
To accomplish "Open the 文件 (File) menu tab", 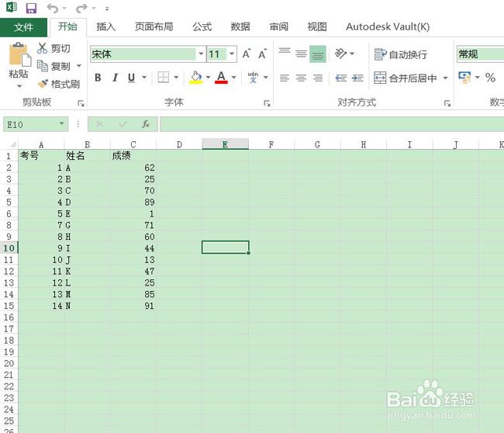I will [x=24, y=26].
